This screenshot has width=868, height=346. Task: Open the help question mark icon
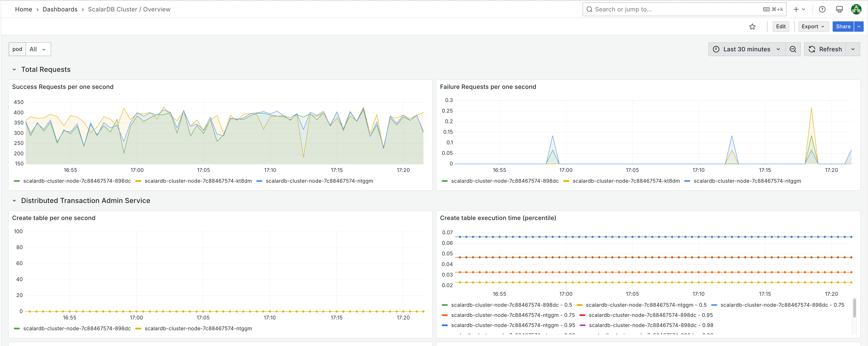click(x=822, y=9)
